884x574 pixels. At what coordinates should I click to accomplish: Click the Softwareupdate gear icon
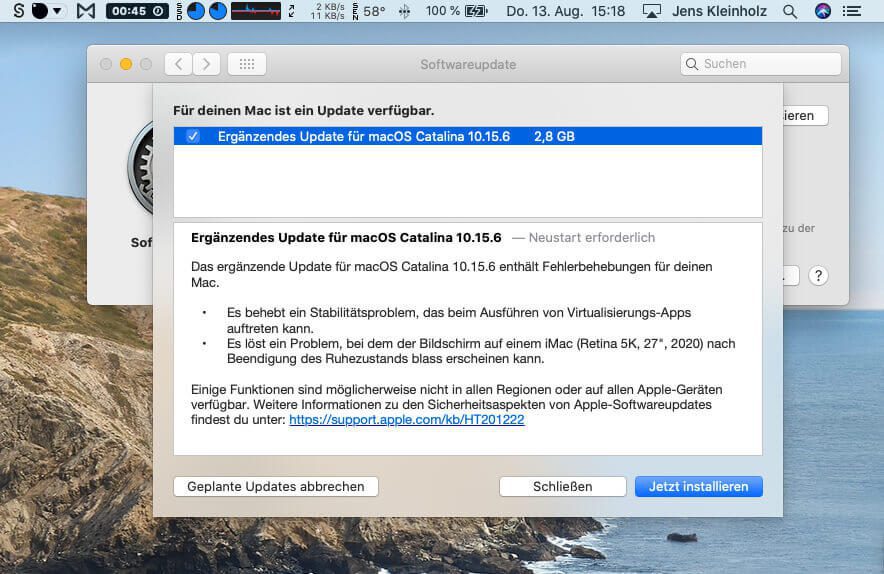pos(141,168)
